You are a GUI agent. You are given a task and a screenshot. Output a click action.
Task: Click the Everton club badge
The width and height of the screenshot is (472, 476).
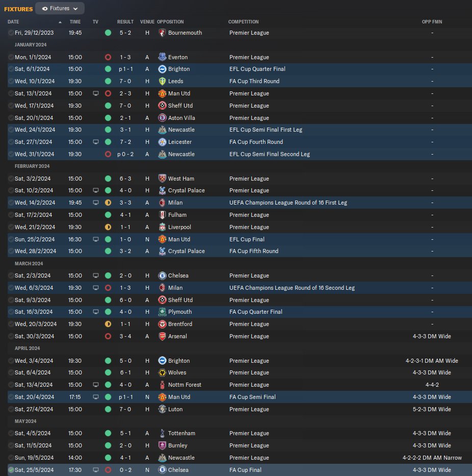(162, 57)
